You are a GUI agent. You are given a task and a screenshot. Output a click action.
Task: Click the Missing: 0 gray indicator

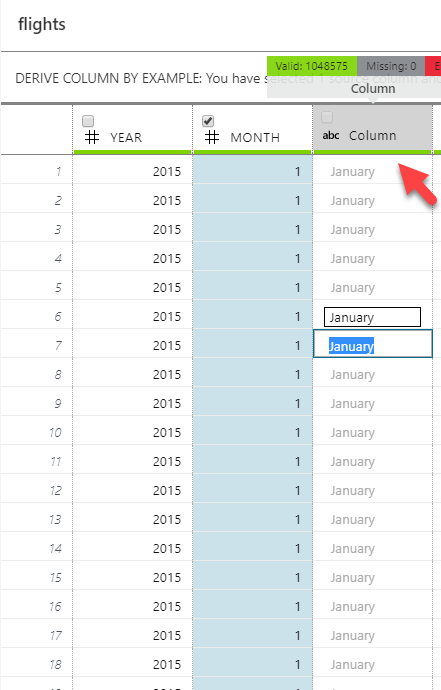click(391, 66)
